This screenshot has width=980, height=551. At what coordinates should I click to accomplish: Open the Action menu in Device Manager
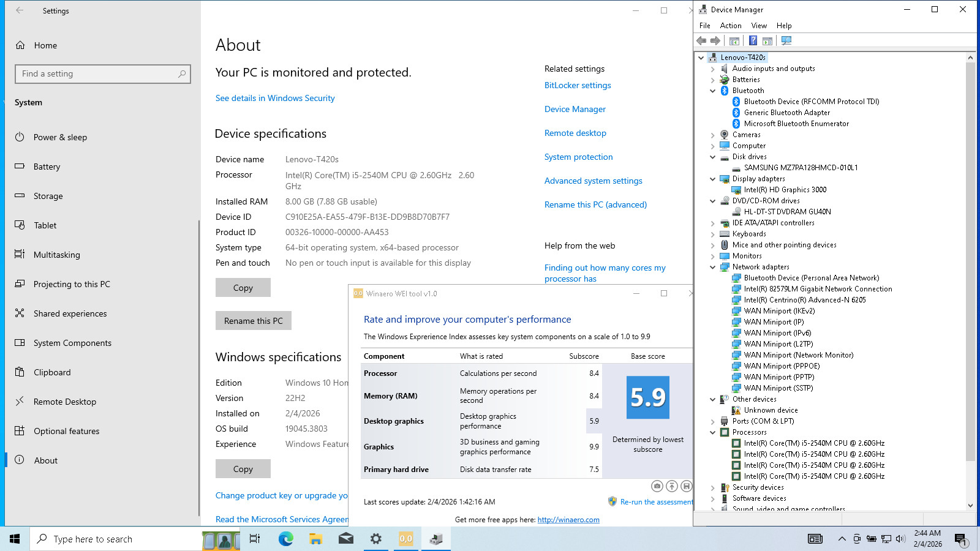731,26
